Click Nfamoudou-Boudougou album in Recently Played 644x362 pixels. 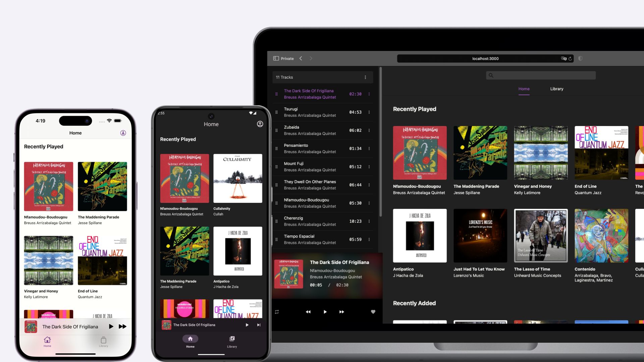point(420,153)
